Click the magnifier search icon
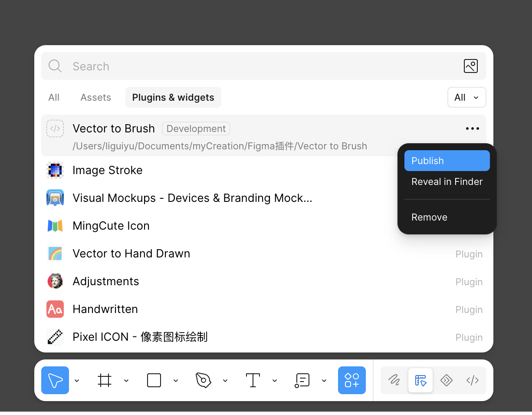The width and height of the screenshot is (532, 415). (55, 66)
